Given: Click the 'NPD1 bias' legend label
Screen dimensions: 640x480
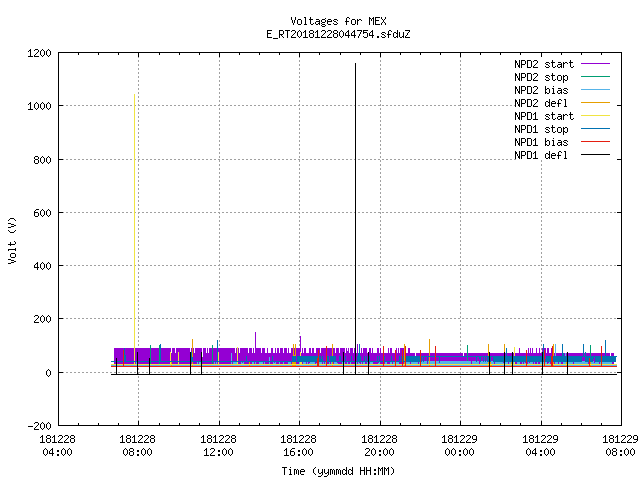Looking at the screenshot, I should pos(541,142).
